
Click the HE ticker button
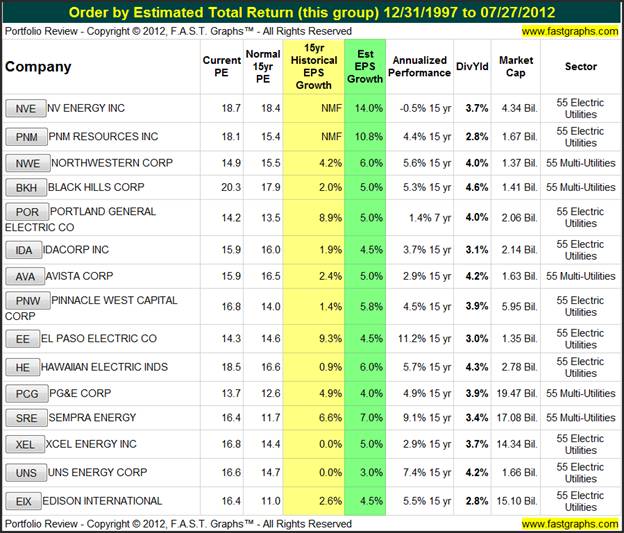tap(23, 367)
